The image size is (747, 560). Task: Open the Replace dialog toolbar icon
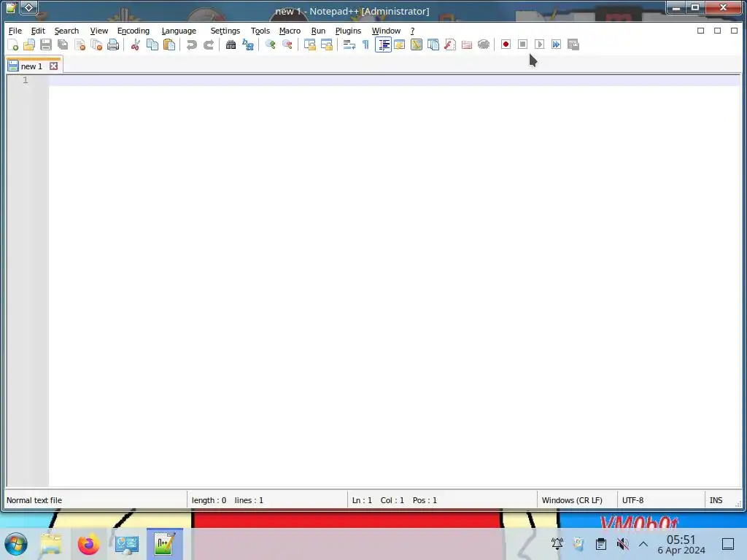[x=248, y=44]
